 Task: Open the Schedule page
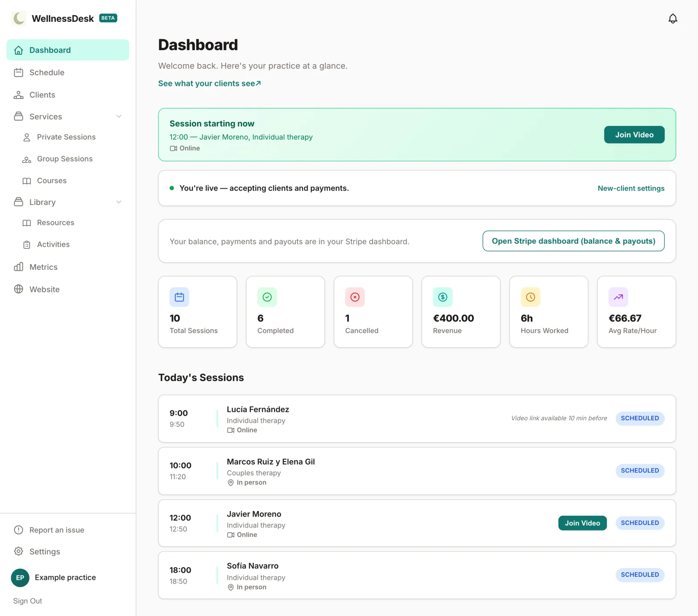68,72
